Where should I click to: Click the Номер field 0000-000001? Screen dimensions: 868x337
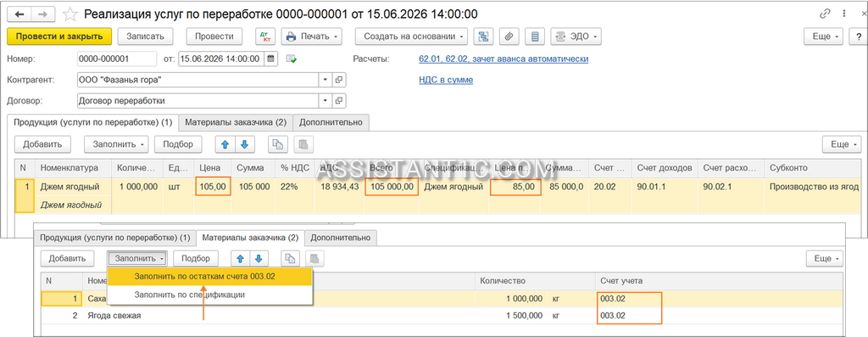(x=117, y=59)
